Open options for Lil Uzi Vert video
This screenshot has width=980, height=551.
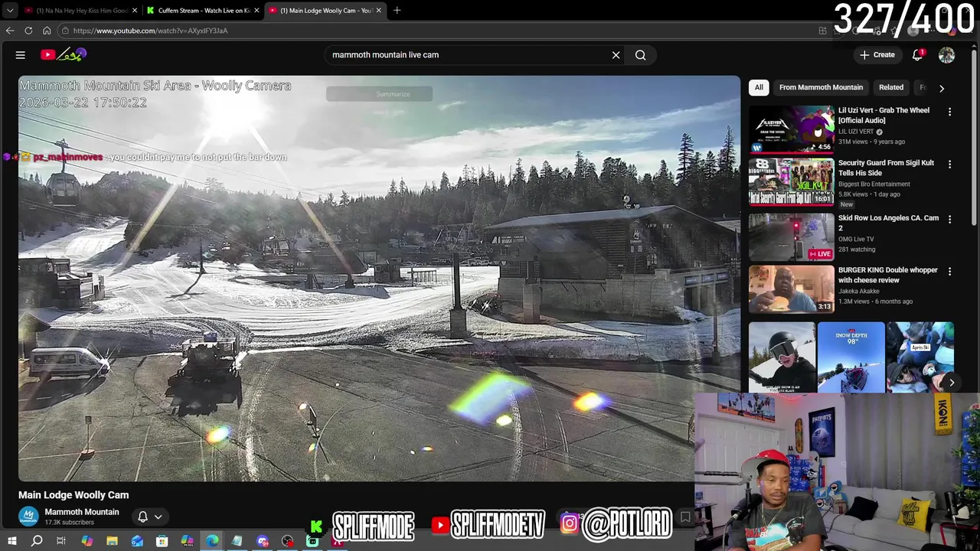point(950,112)
